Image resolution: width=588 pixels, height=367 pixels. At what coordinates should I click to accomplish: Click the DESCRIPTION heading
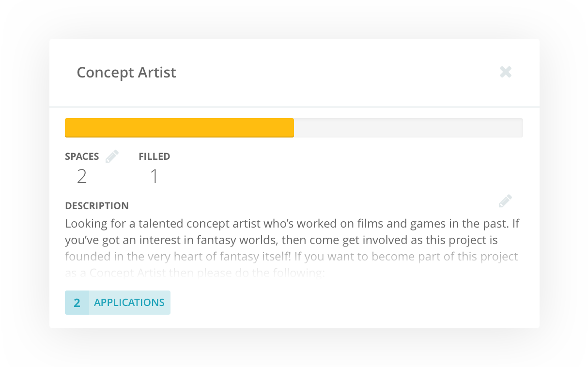pos(97,206)
